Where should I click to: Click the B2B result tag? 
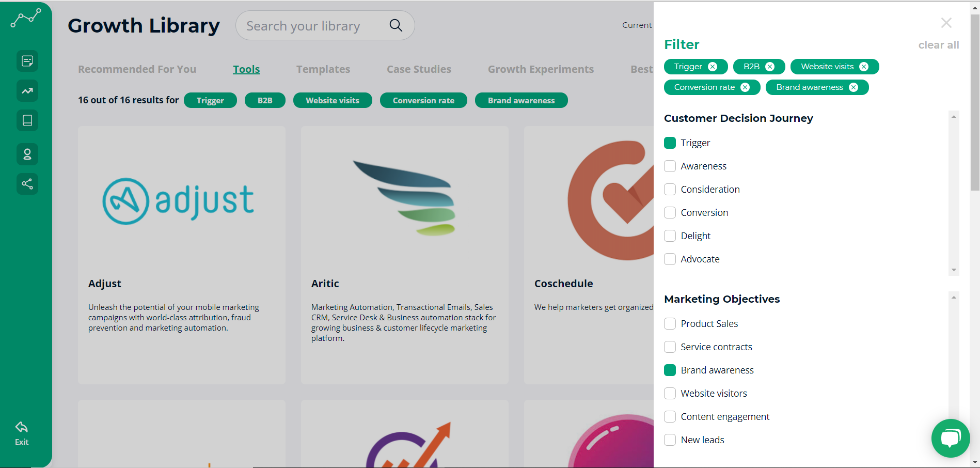point(265,100)
